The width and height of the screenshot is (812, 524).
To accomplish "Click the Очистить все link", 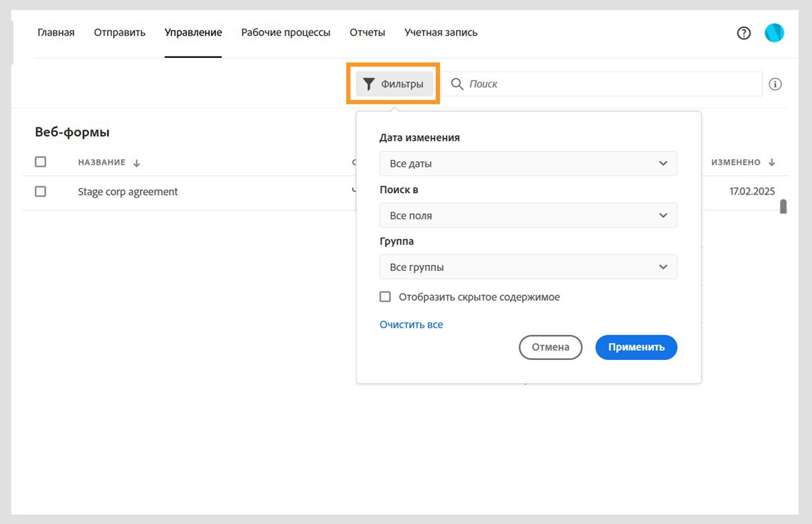I will (411, 324).
